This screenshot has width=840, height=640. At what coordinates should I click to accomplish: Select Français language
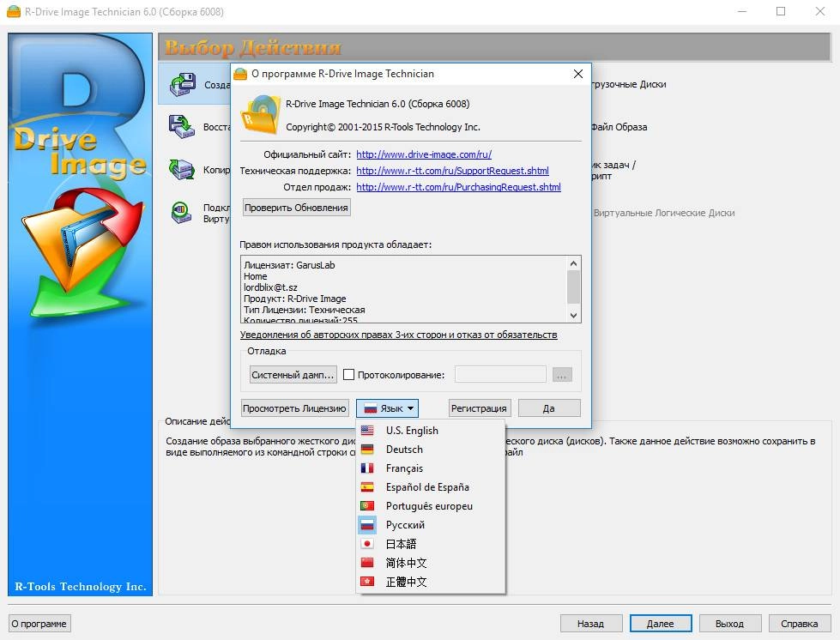click(431, 468)
